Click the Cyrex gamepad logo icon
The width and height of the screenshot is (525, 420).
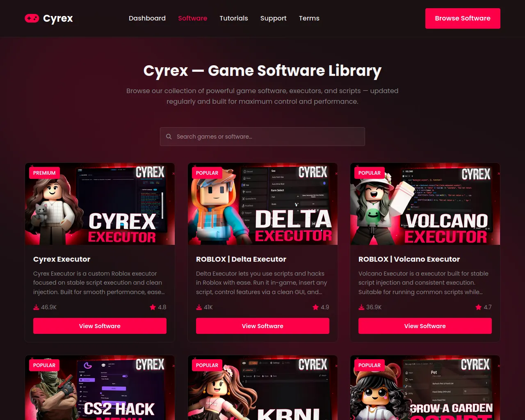coord(32,18)
